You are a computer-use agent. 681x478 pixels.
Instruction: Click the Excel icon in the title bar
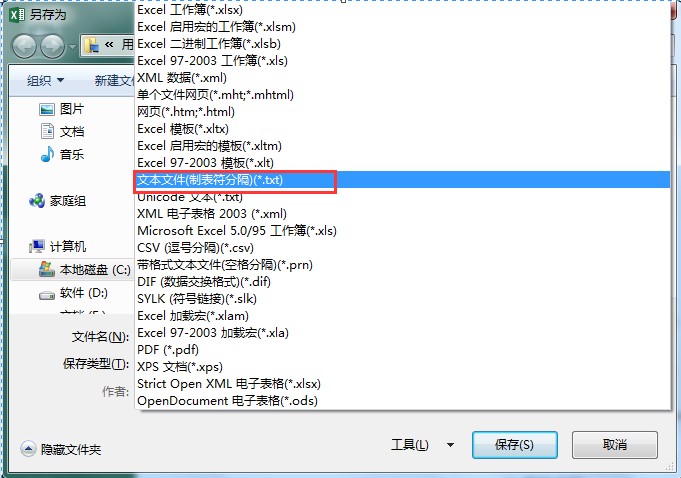(x=17, y=15)
